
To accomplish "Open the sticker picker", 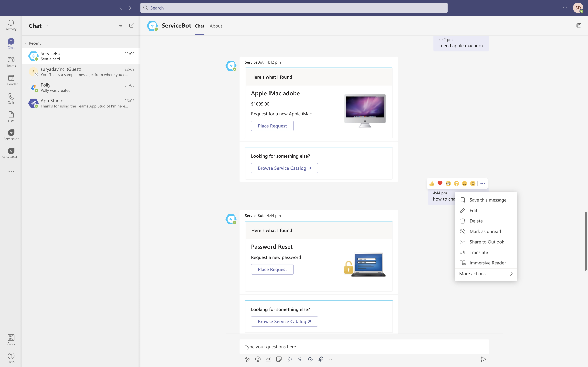I will click(279, 359).
